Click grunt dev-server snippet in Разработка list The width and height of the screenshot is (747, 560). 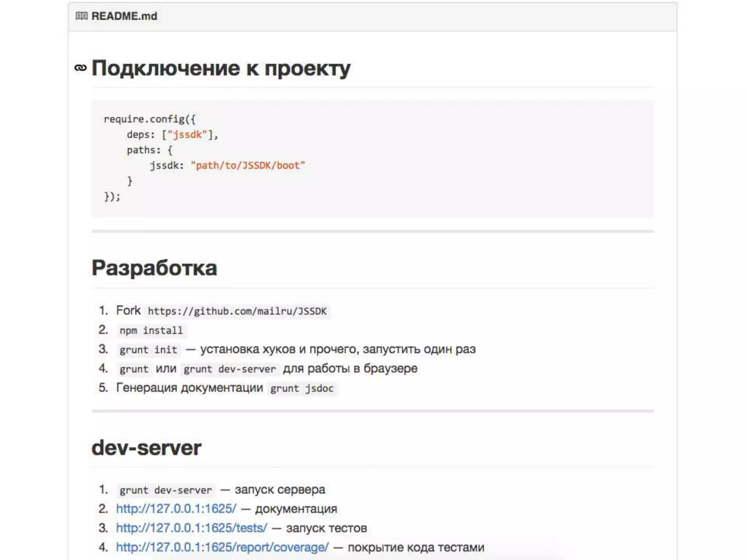point(229,369)
